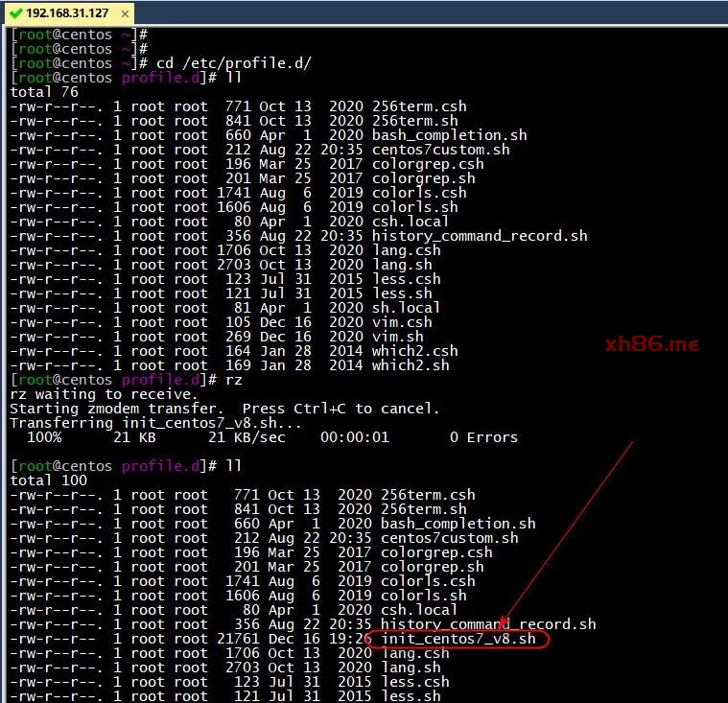Click the which2.sh file entry
Image resolution: width=728 pixels, height=703 pixels.
(411, 365)
